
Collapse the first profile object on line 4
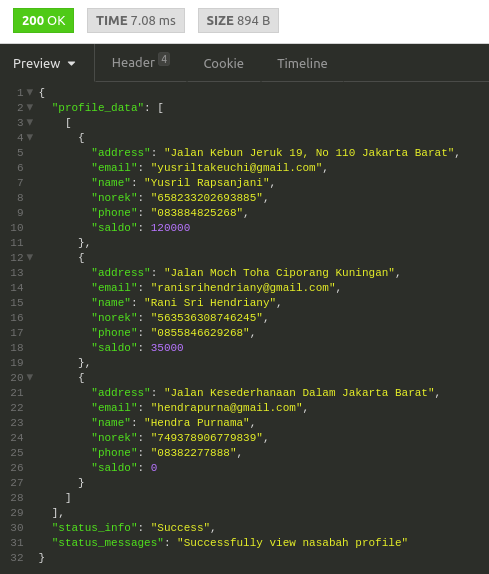(x=30, y=137)
